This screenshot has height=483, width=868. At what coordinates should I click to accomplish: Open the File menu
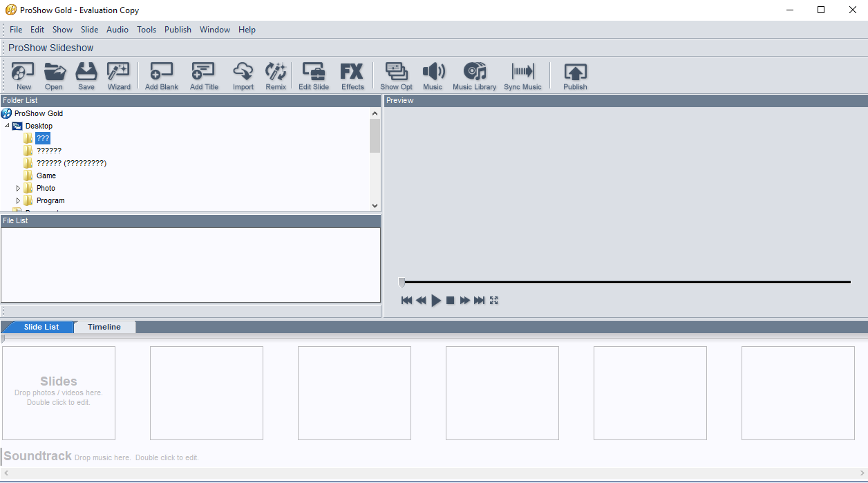pyautogui.click(x=16, y=30)
